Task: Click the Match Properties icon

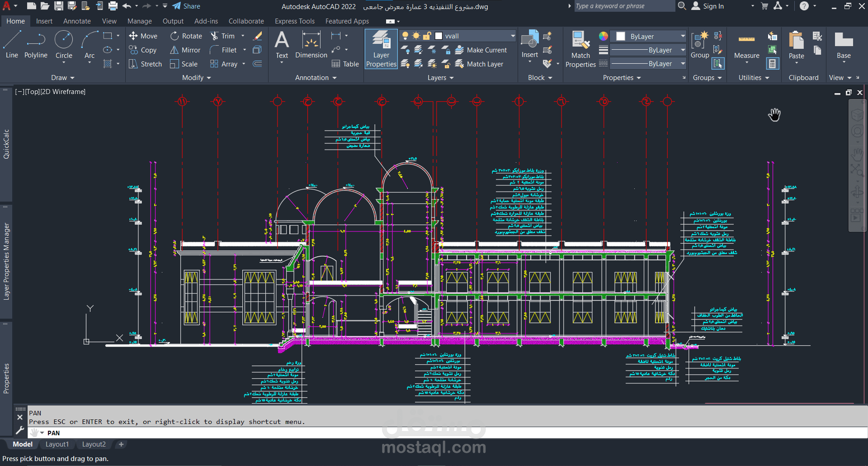Action: click(x=580, y=41)
